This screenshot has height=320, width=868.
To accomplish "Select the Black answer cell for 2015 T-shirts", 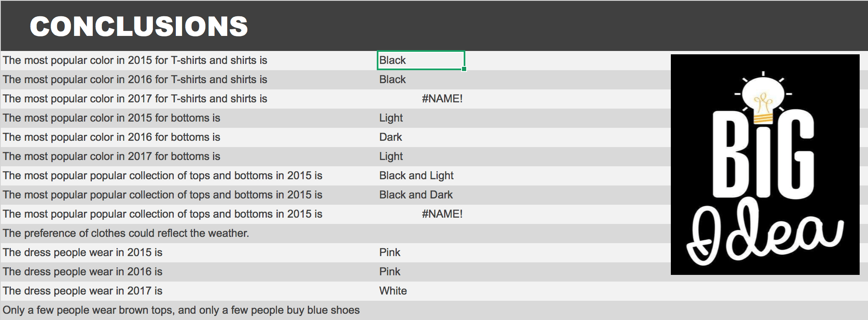I will pyautogui.click(x=420, y=60).
